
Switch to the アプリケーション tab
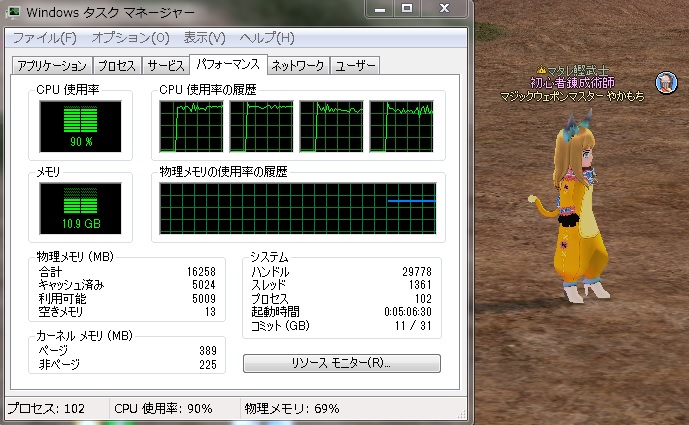tap(52, 66)
